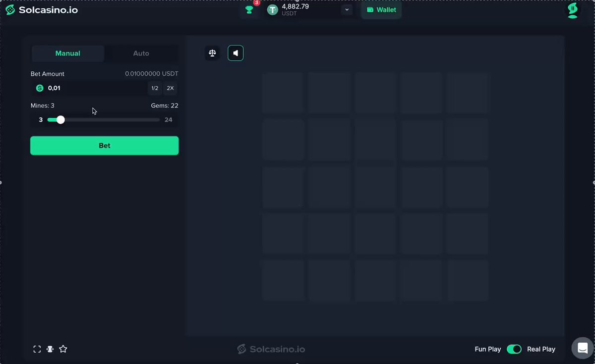Reveal the center tile of the mines grid
Viewport: 595px width, 364px height.
click(x=375, y=187)
